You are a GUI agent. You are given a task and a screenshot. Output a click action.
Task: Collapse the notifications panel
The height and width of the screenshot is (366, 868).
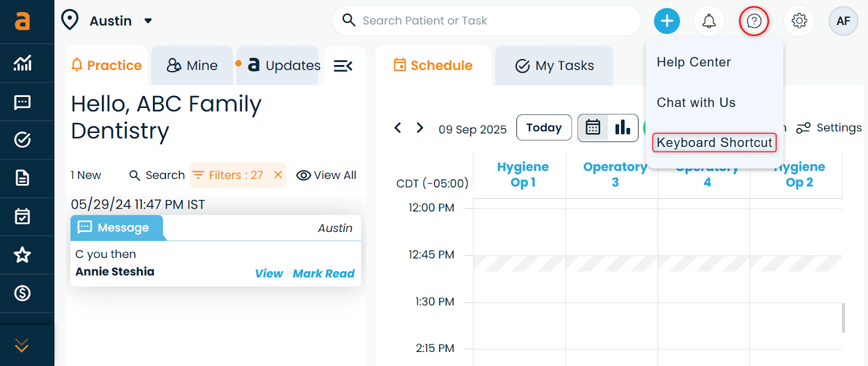coord(343,66)
